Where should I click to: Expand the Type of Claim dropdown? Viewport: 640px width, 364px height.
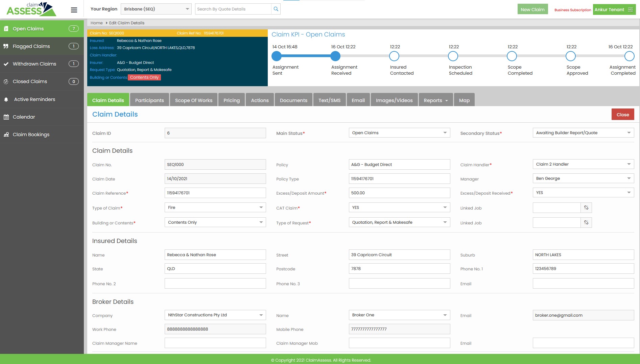pyautogui.click(x=215, y=208)
